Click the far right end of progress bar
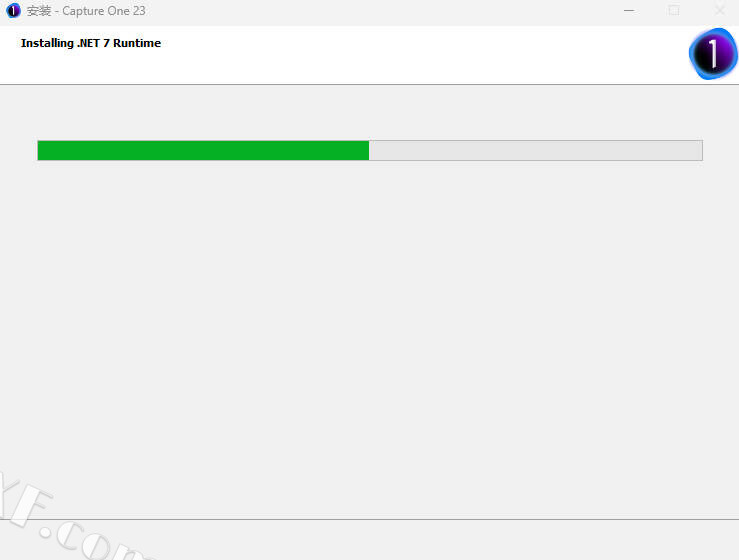The width and height of the screenshot is (739, 560). point(699,150)
